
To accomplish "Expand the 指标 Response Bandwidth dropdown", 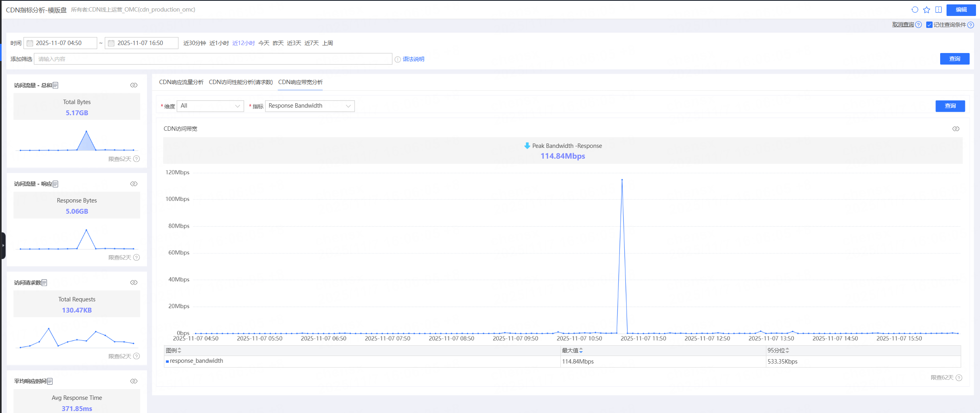I will [310, 106].
